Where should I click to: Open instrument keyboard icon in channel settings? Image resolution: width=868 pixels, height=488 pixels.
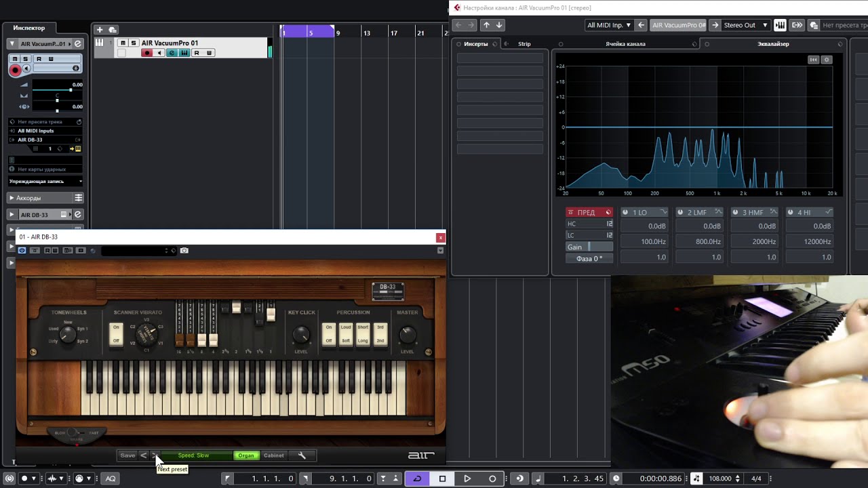coord(780,25)
